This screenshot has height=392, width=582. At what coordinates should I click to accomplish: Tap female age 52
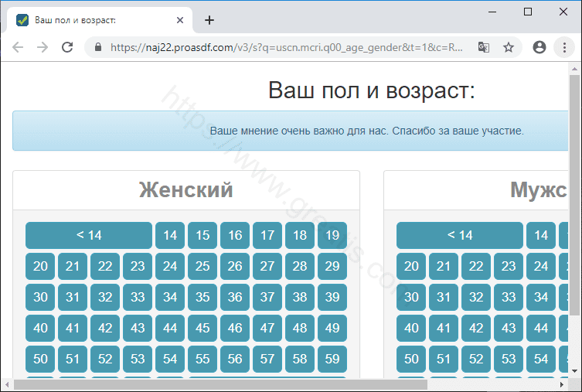click(x=105, y=359)
